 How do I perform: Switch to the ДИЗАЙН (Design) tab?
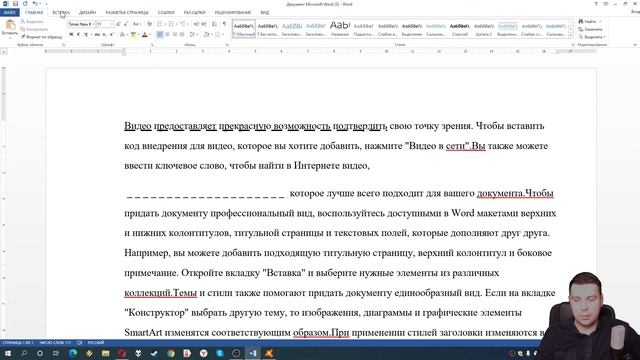[x=87, y=12]
